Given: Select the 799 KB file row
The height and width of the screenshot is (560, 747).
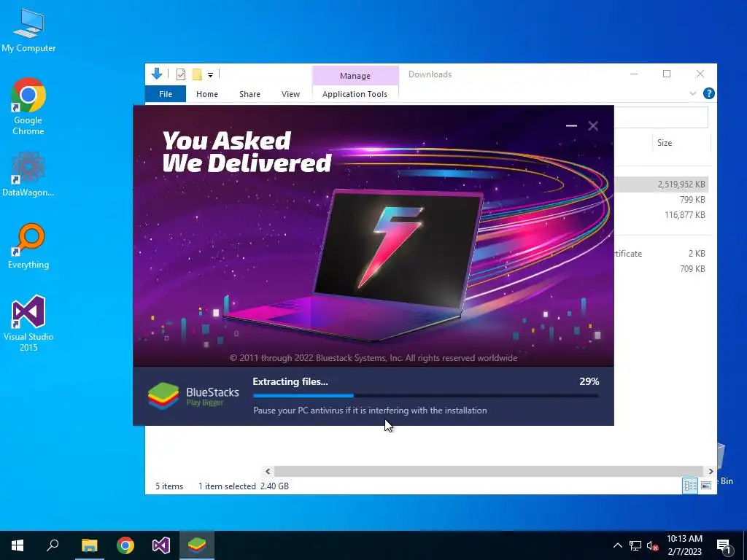Looking at the screenshot, I should coord(662,200).
